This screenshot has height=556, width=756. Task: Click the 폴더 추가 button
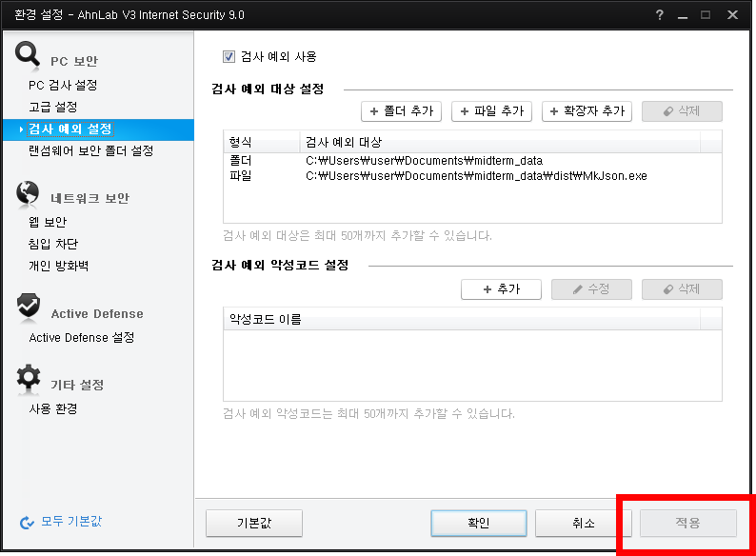[x=401, y=111]
